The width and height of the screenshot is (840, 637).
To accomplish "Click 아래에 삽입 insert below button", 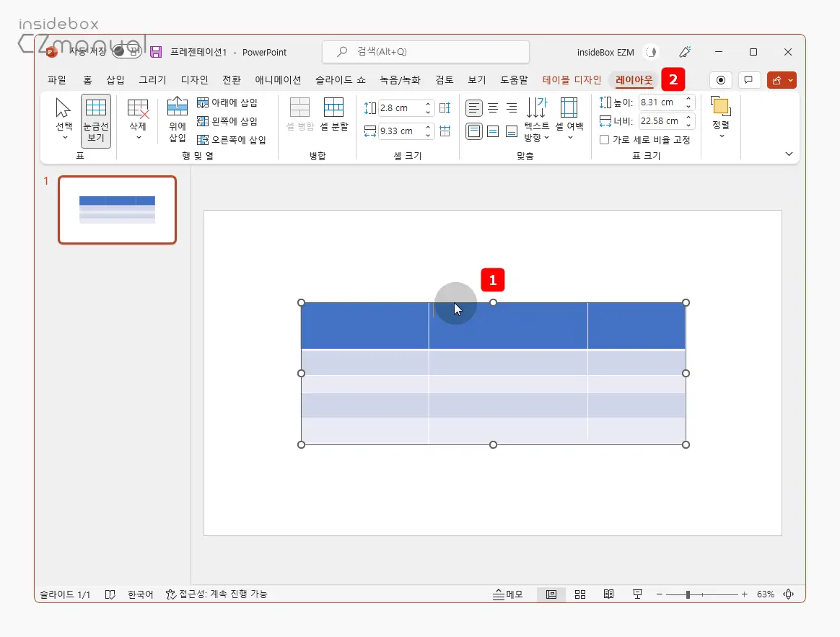I will [227, 102].
